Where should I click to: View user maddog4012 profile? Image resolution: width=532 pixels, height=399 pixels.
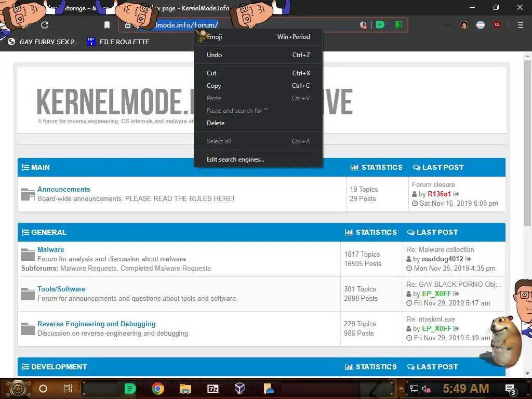coord(443,259)
